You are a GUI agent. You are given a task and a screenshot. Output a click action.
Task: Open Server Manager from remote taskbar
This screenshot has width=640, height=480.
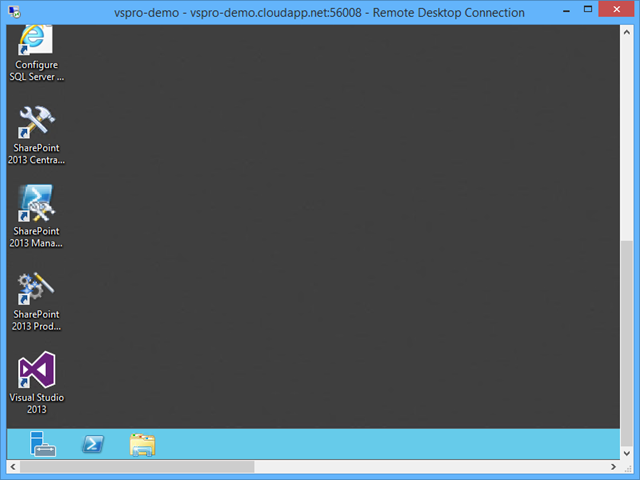point(42,444)
